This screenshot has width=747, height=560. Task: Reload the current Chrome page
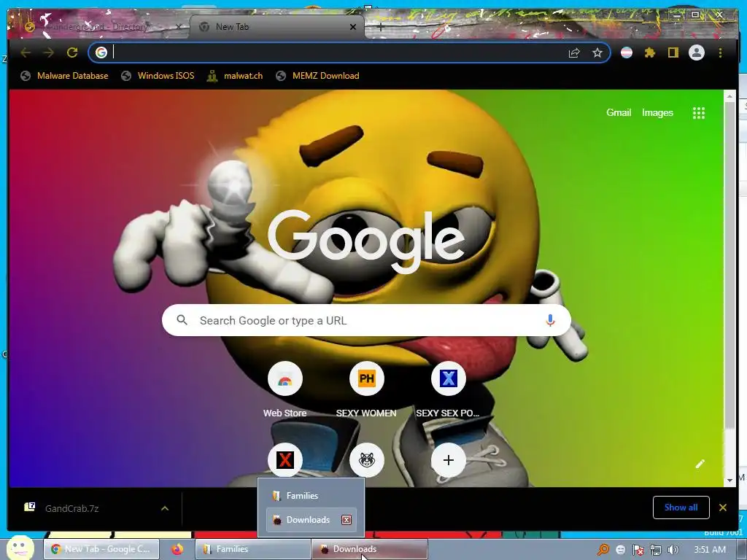point(72,52)
